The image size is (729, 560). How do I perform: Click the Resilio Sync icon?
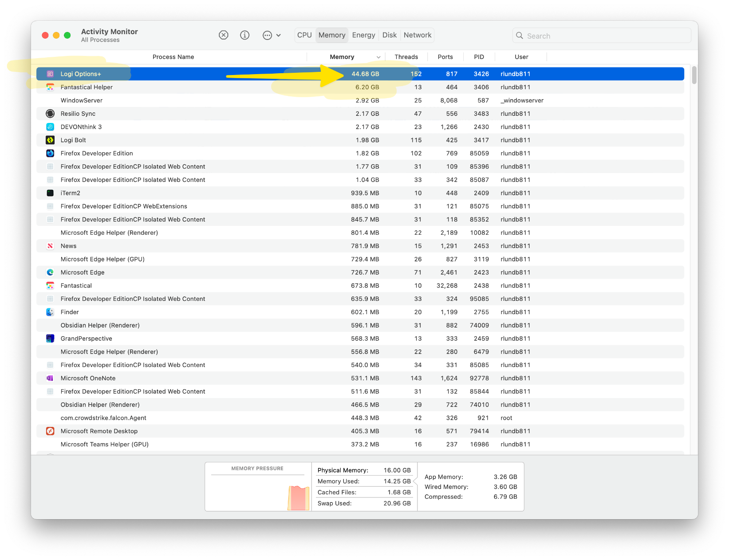[50, 114]
